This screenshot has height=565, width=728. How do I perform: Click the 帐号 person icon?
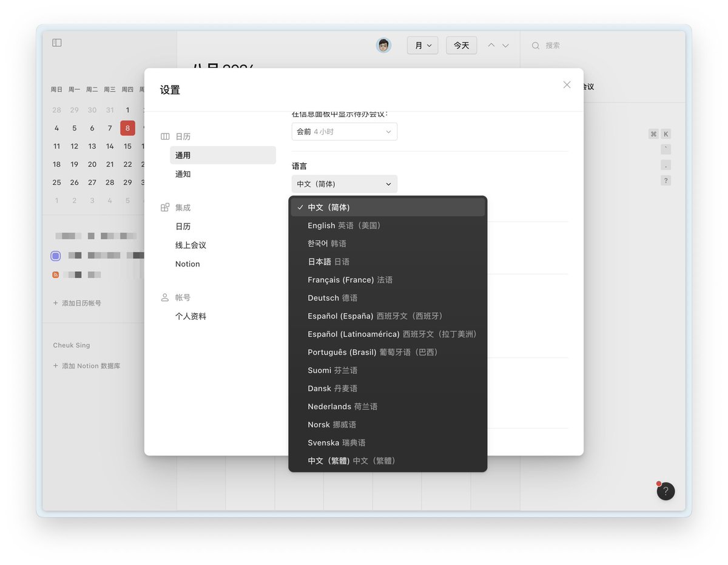[x=165, y=297]
